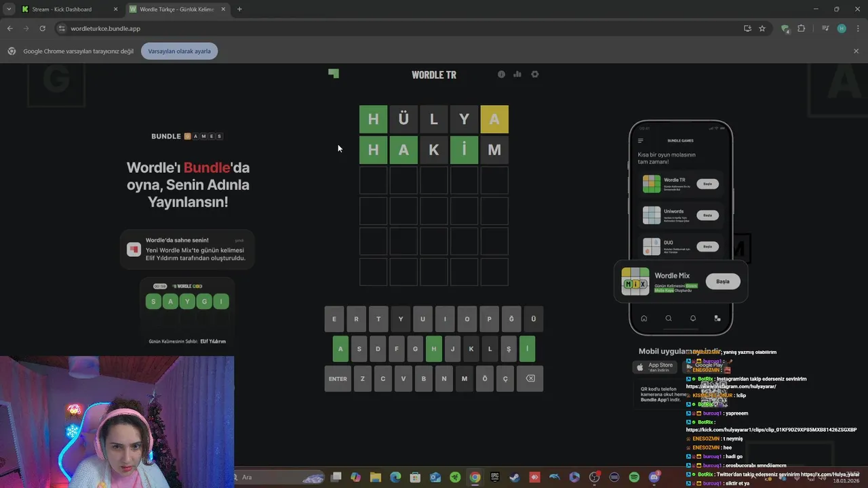This screenshot has height=488, width=868.
Task: View site information icon in address bar
Action: pyautogui.click(x=62, y=28)
